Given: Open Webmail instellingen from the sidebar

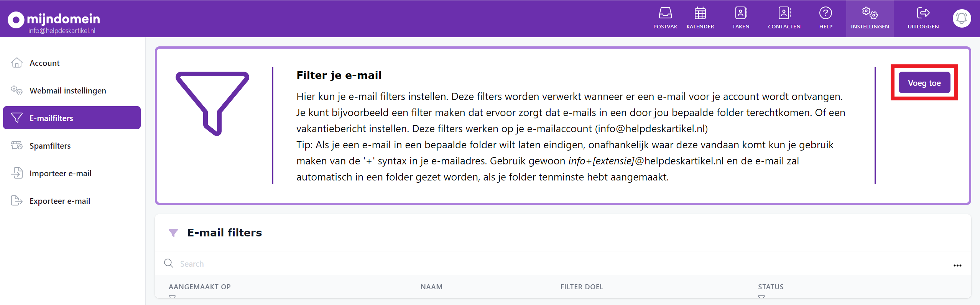Looking at the screenshot, I should (x=67, y=90).
